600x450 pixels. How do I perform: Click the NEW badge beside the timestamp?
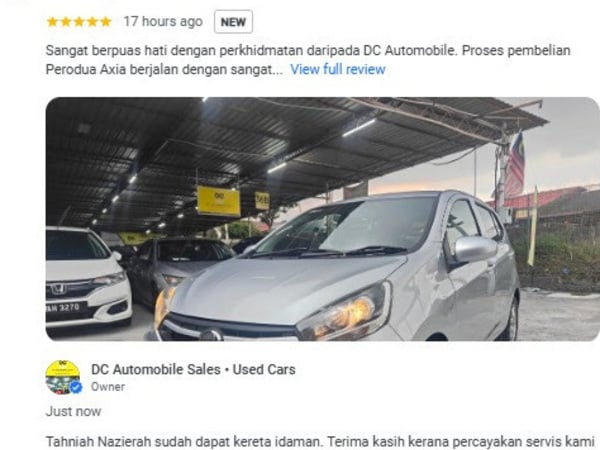233,22
